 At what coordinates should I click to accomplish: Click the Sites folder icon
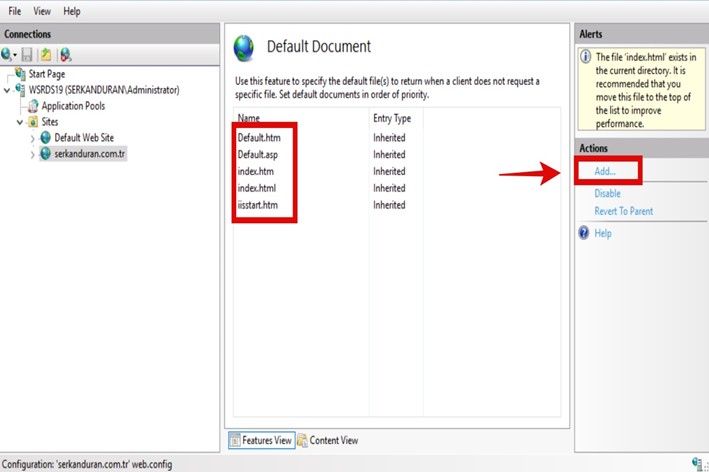pos(33,122)
